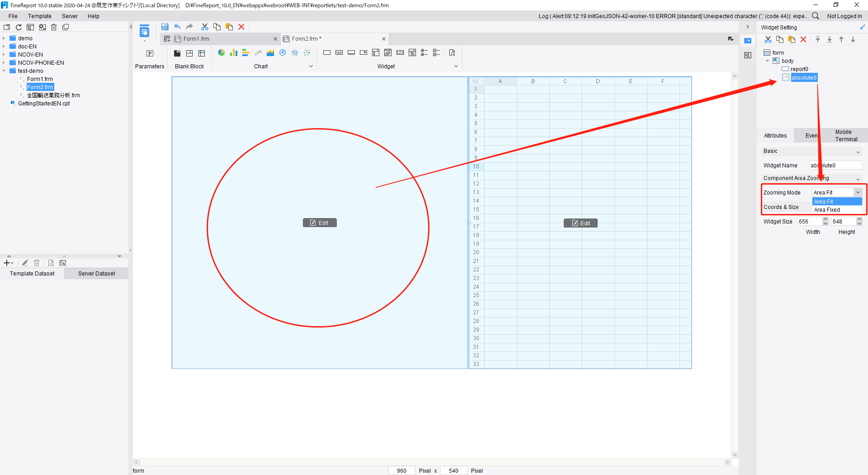Open Not Logged In link
Screen dimensions: 868x475
tap(845, 16)
